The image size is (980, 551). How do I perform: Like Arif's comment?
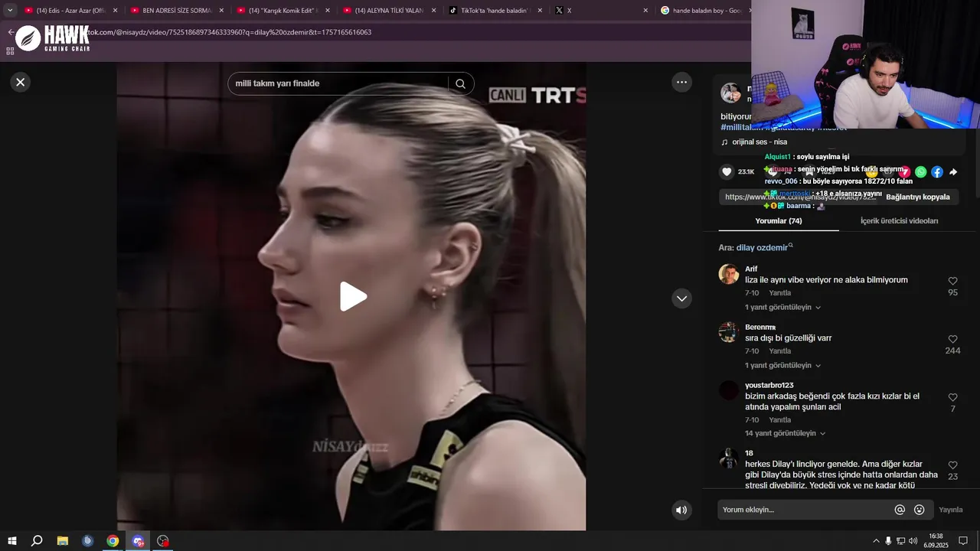(x=952, y=281)
